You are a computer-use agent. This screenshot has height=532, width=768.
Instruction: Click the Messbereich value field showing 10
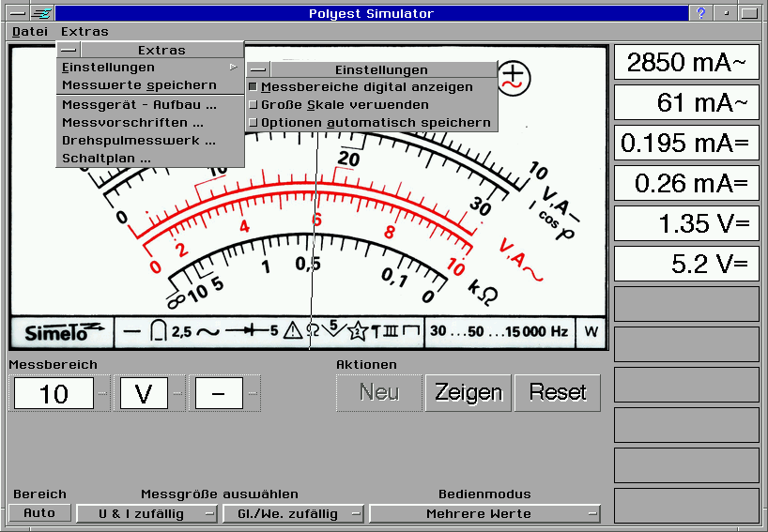(53, 394)
